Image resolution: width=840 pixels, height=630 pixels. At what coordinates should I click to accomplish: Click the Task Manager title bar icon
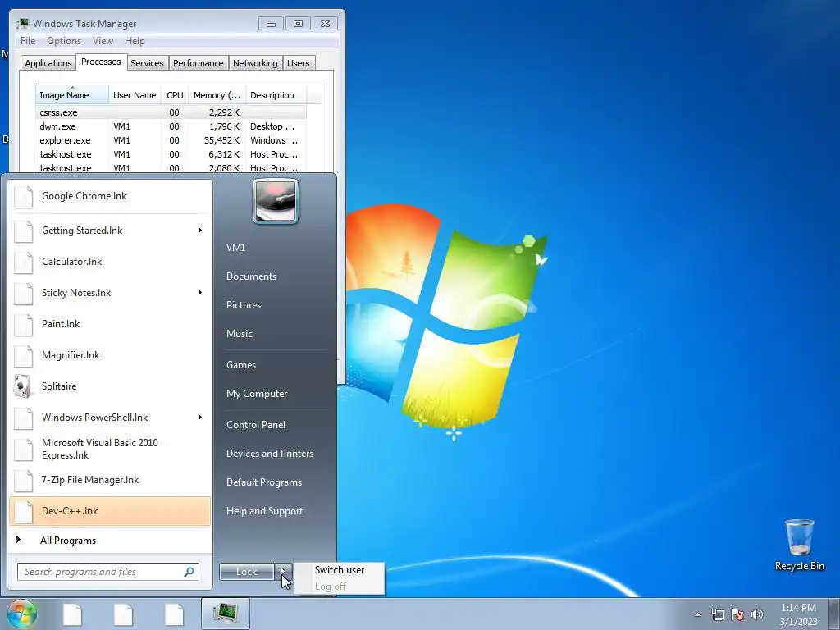pos(22,23)
